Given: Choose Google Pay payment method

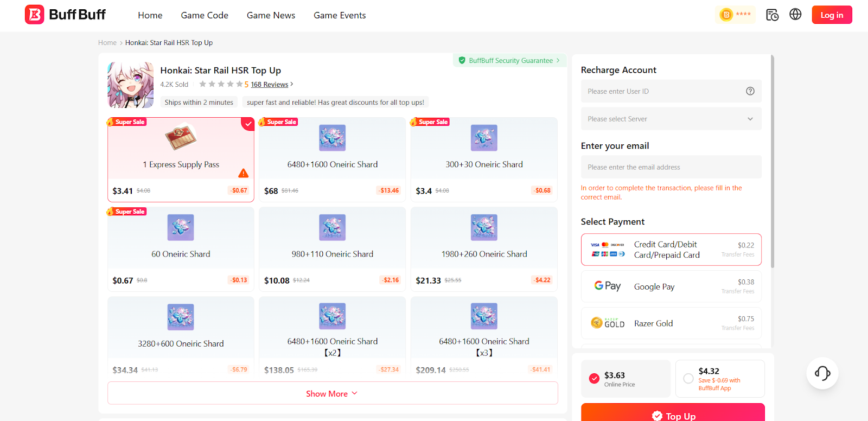Looking at the screenshot, I should tap(671, 286).
